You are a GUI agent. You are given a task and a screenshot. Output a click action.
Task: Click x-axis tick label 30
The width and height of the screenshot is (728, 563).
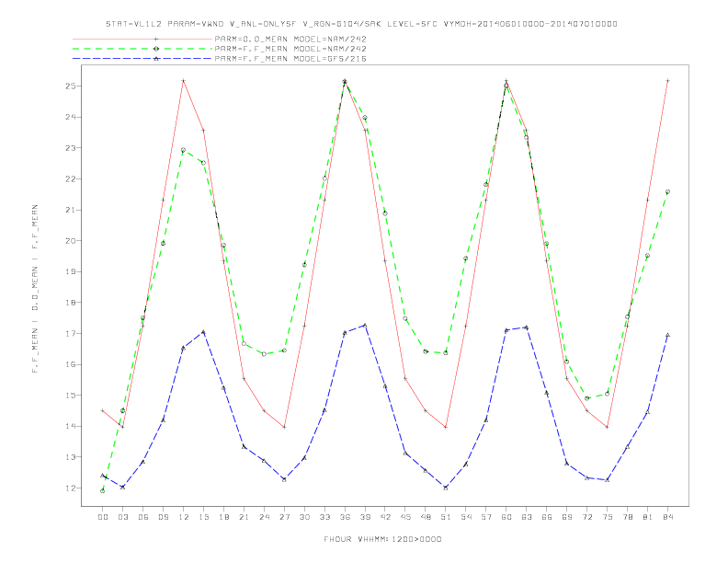(304, 517)
